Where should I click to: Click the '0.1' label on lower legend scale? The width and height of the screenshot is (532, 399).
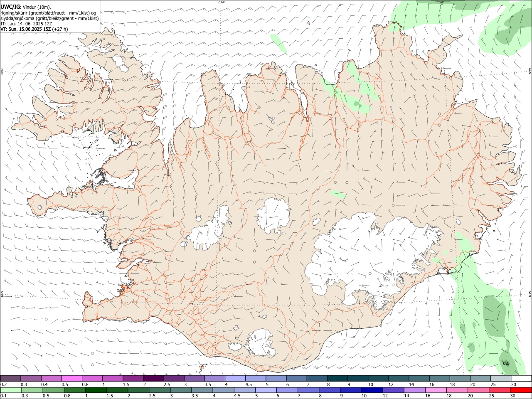[x=3, y=396]
